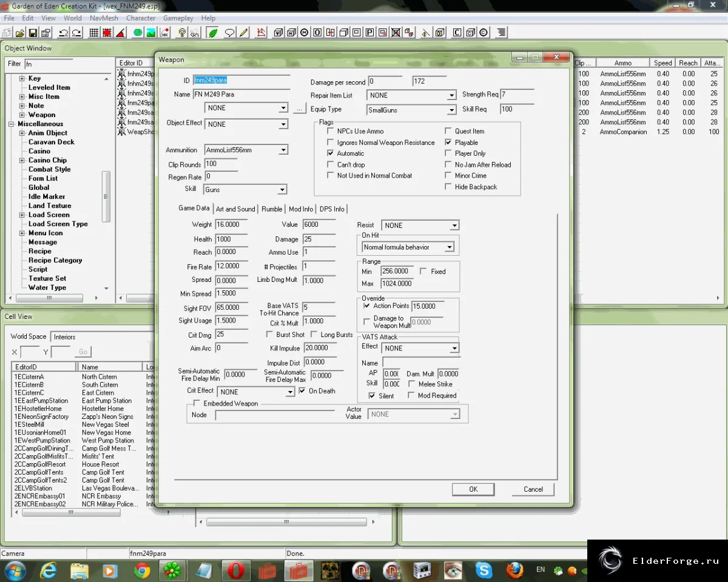Click the Windows Start button
Screen dimensions: 728x582
(15, 570)
